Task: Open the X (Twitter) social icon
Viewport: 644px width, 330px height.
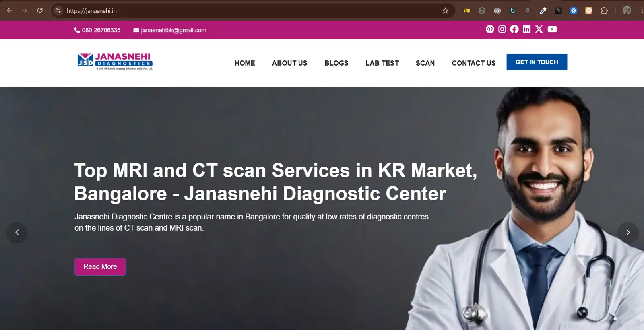Action: coord(539,29)
